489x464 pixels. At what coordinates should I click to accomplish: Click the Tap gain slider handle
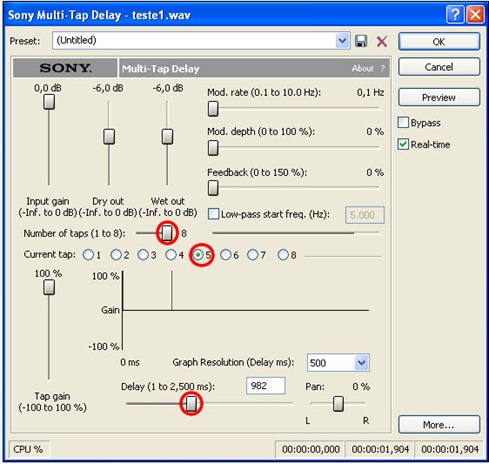pyautogui.click(x=49, y=287)
